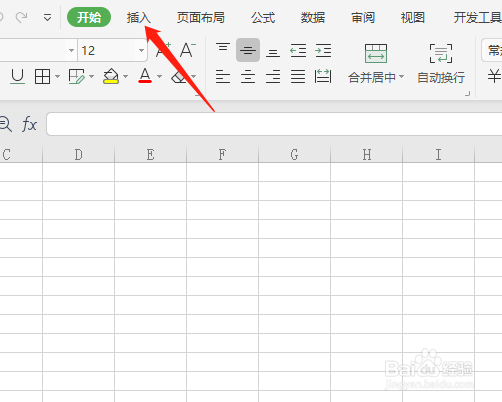
Task: Select column E header
Action: pos(150,154)
